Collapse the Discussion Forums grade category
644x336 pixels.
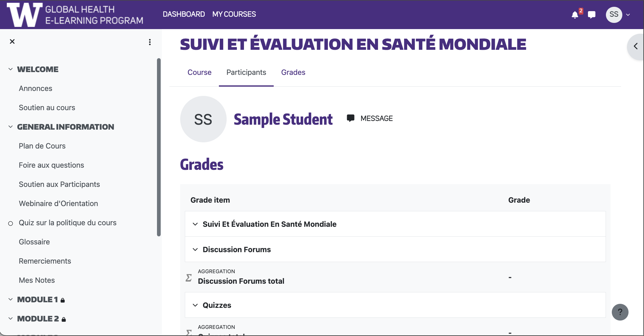click(x=195, y=250)
